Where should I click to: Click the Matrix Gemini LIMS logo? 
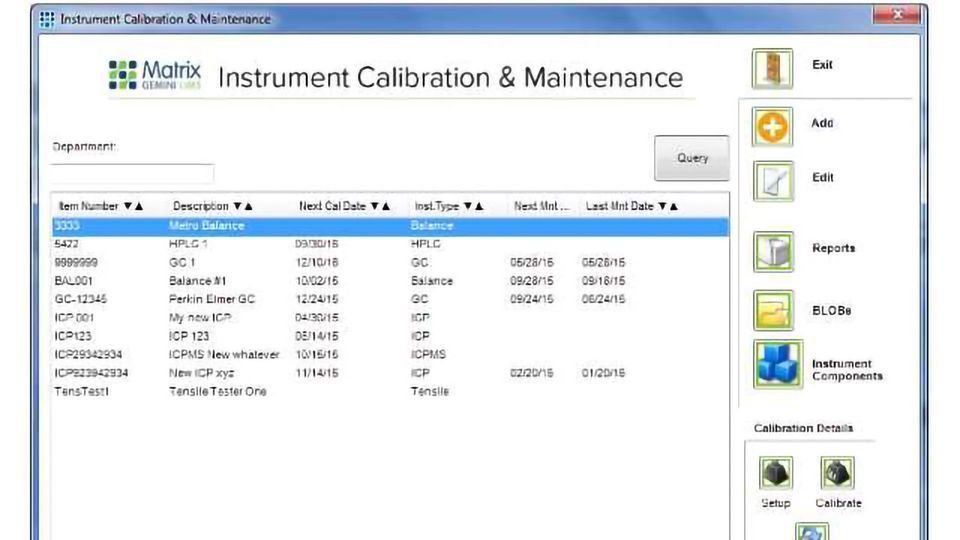(x=154, y=75)
